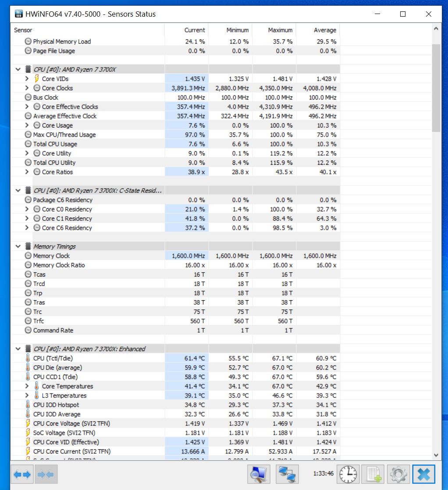This screenshot has height=490, width=448.
Task: Click the CPU Core Current lightning icon
Action: point(28,451)
